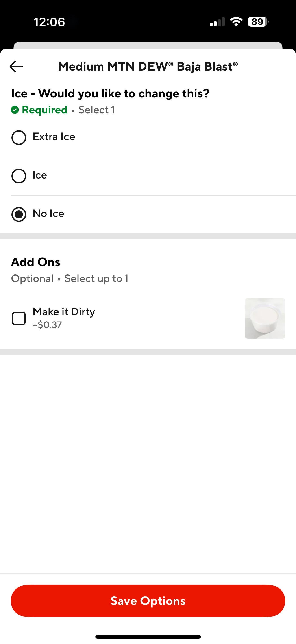Tap the cellular signal bars icon

(217, 22)
